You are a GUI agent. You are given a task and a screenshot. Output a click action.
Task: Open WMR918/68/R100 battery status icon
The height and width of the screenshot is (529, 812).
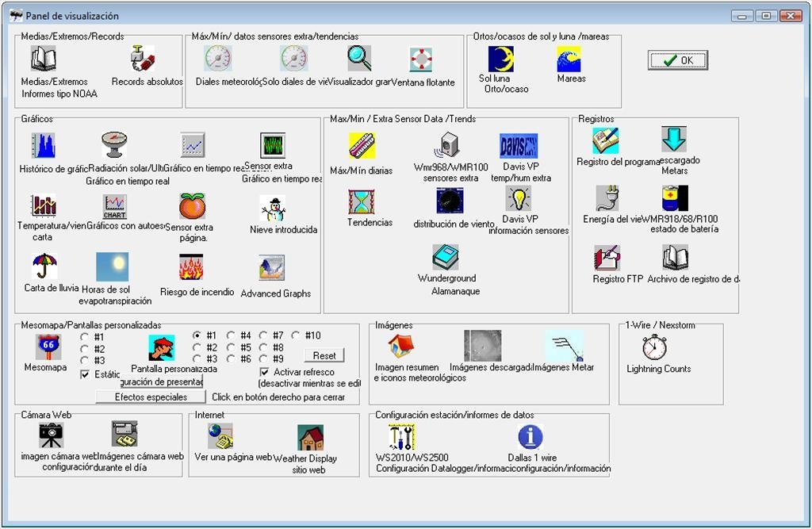675,198
